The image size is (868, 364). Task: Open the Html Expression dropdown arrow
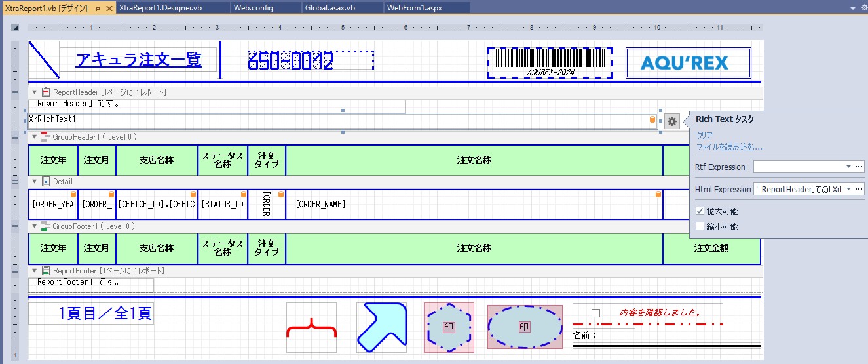(x=849, y=189)
